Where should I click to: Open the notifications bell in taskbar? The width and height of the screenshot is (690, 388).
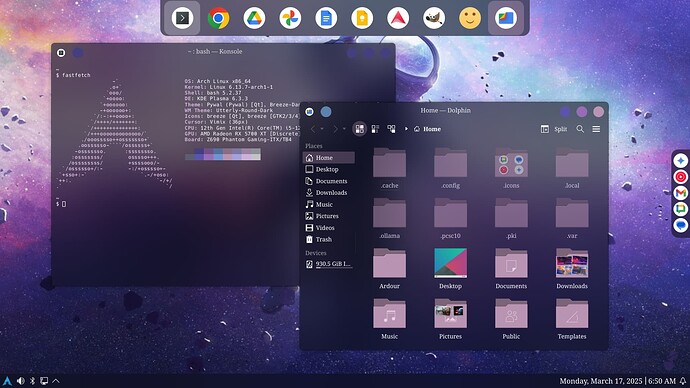pyautogui.click(x=683, y=381)
